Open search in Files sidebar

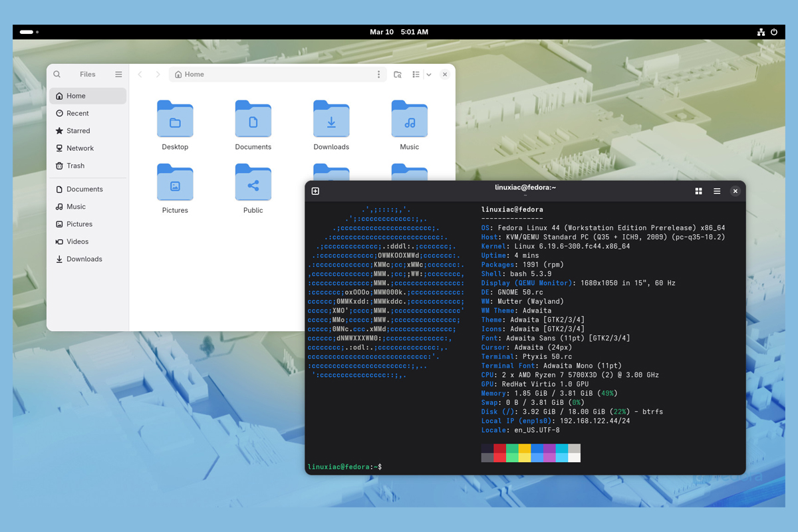click(x=57, y=74)
